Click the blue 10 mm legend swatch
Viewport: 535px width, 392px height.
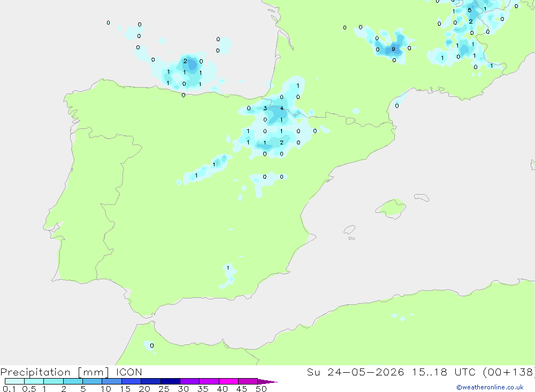click(x=112, y=381)
